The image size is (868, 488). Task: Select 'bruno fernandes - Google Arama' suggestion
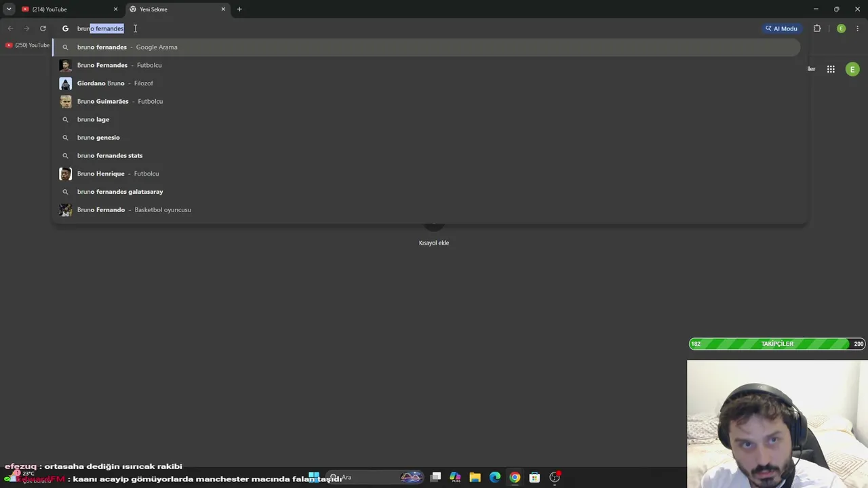427,47
